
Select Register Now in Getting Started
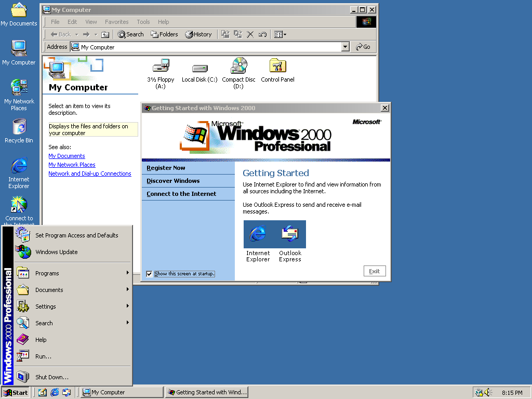188,168
